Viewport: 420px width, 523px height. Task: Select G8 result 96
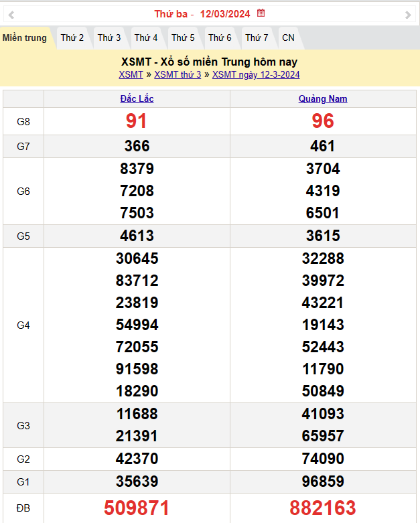pos(323,121)
